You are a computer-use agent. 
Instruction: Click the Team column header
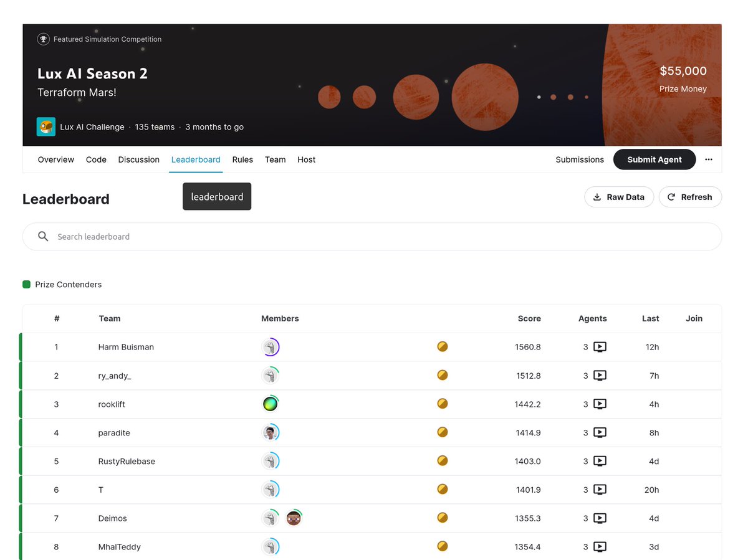coord(110,318)
